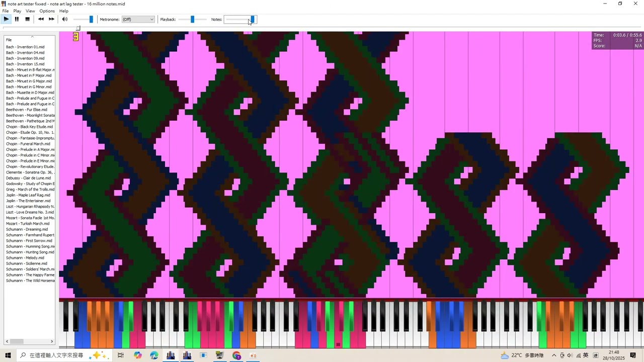Screen dimensions: 644x362
Task: Click the fast-forward (skip ahead) icon
Action: pyautogui.click(x=51, y=19)
